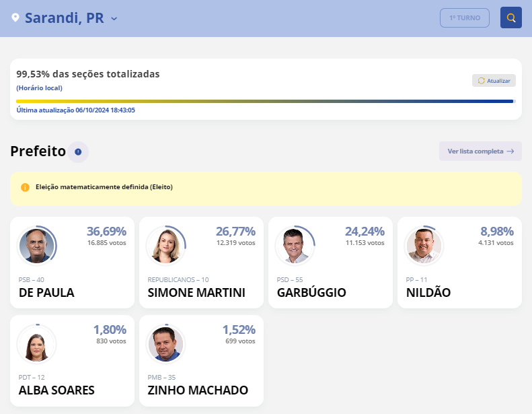Click Nildão's candidate photo
The height and width of the screenshot is (414, 532).
tap(424, 246)
